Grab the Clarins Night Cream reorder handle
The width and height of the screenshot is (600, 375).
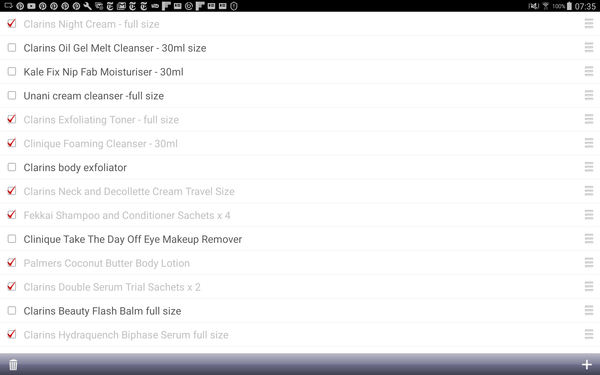589,24
